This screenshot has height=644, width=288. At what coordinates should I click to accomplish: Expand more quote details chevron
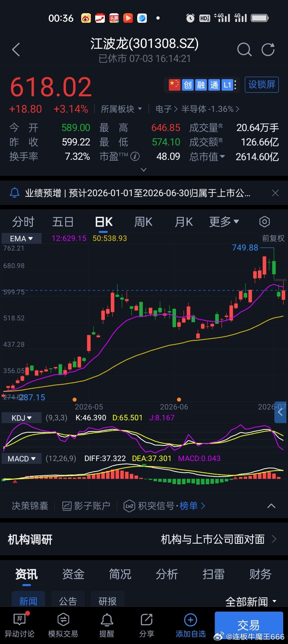pyautogui.click(x=144, y=170)
